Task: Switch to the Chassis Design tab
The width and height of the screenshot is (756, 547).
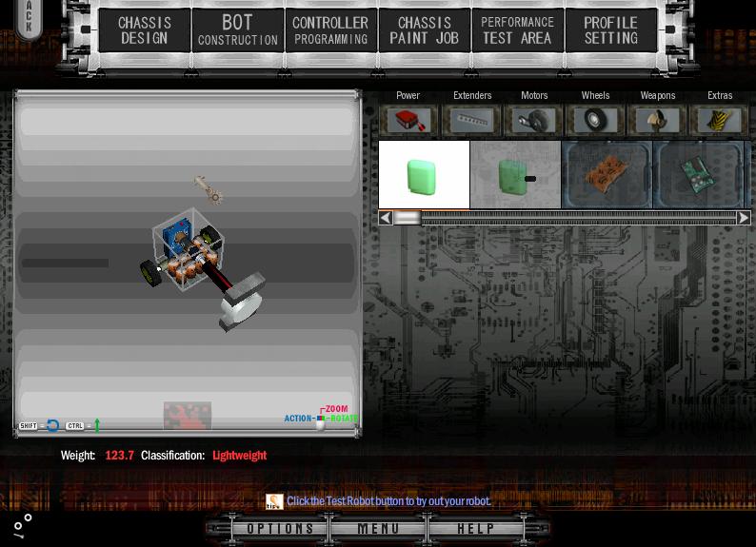Action: 145,30
